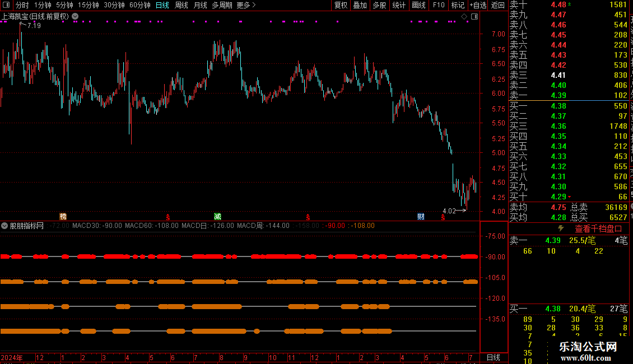Expand the 股朋指标网 indicator dropdown

coord(4,226)
